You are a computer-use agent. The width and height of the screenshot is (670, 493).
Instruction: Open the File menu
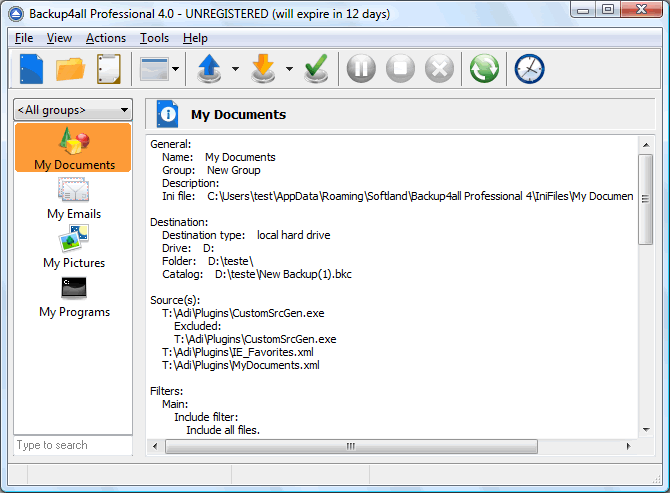[x=24, y=38]
